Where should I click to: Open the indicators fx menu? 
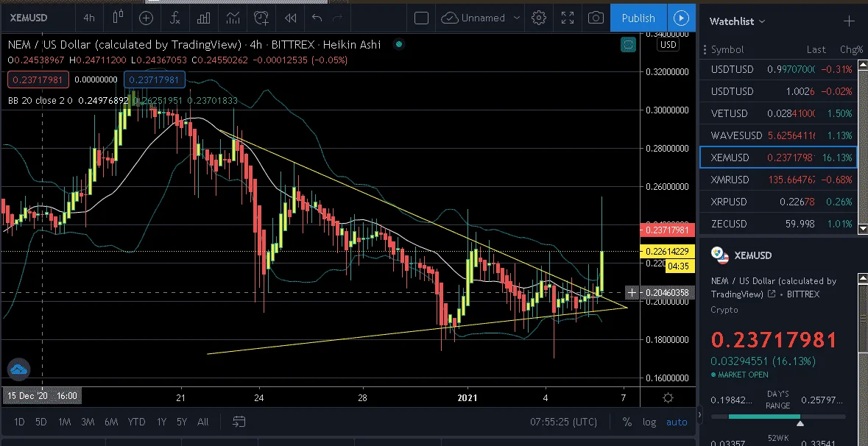click(x=175, y=18)
